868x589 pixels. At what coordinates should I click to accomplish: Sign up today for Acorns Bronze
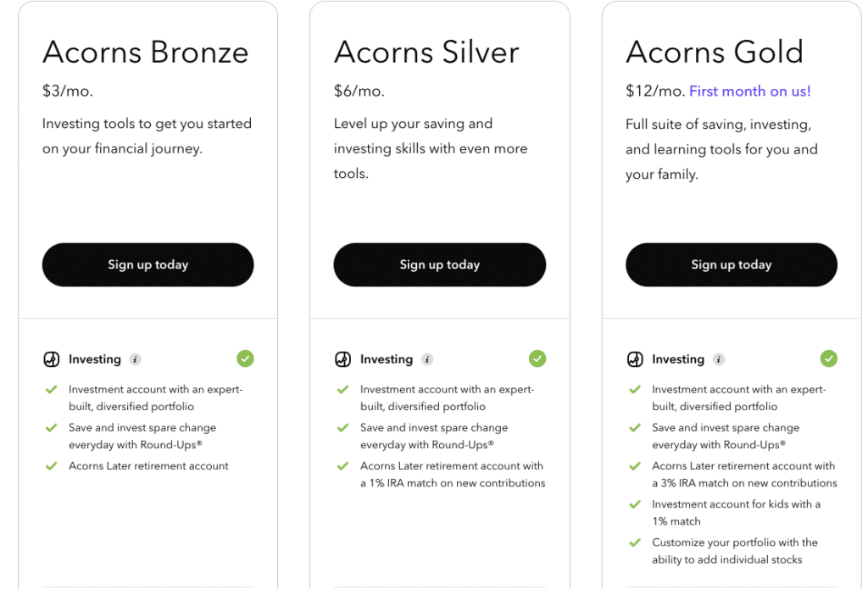[147, 264]
